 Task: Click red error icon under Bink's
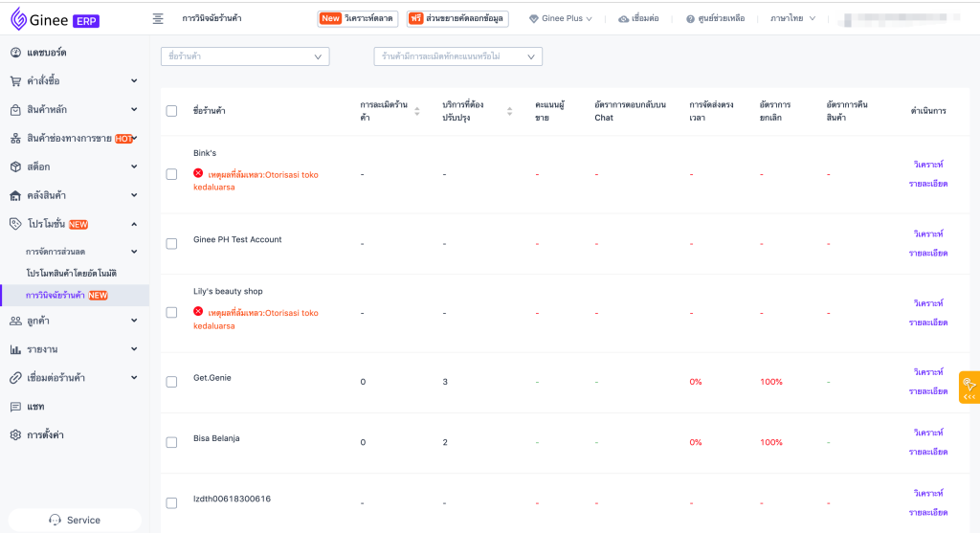tap(198, 173)
